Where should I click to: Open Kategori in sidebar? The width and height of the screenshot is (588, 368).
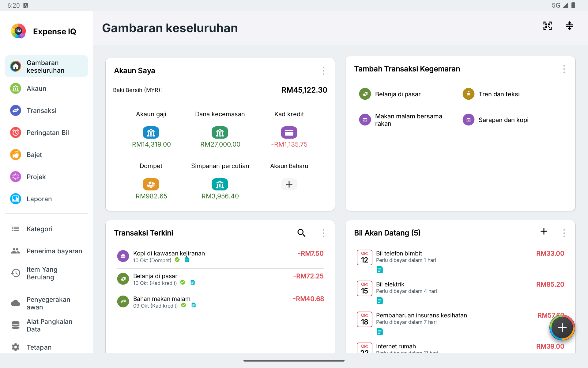pos(46,229)
